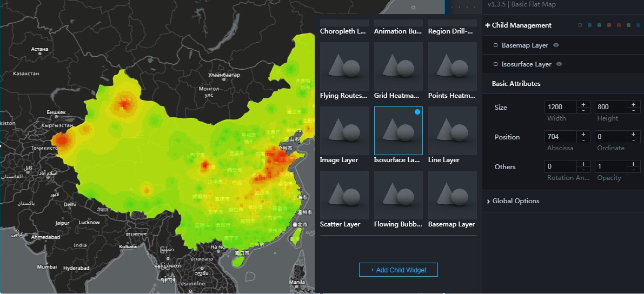This screenshot has height=294, width=644.
Task: Click the plus icon beside Child Management
Action: point(488,25)
